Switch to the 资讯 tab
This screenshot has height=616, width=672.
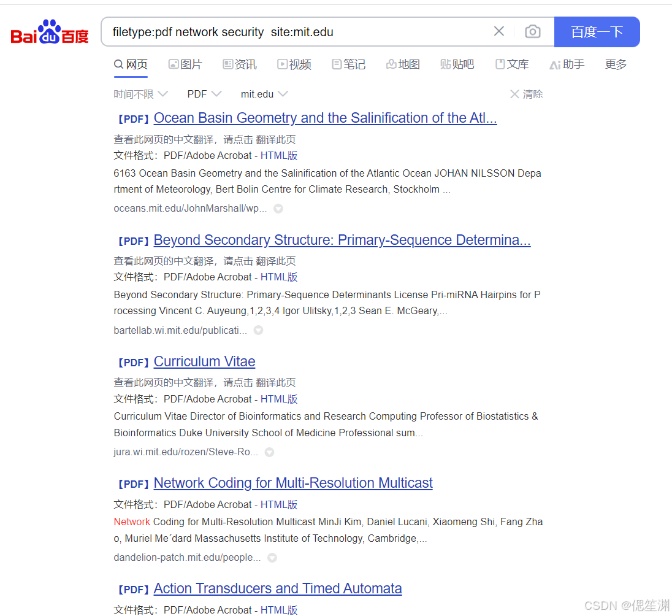pos(240,64)
